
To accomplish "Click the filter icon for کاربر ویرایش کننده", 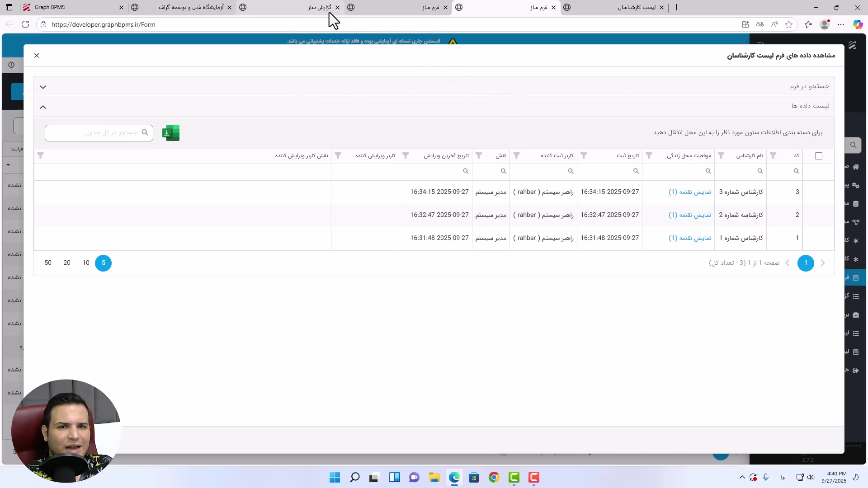I will (x=338, y=155).
